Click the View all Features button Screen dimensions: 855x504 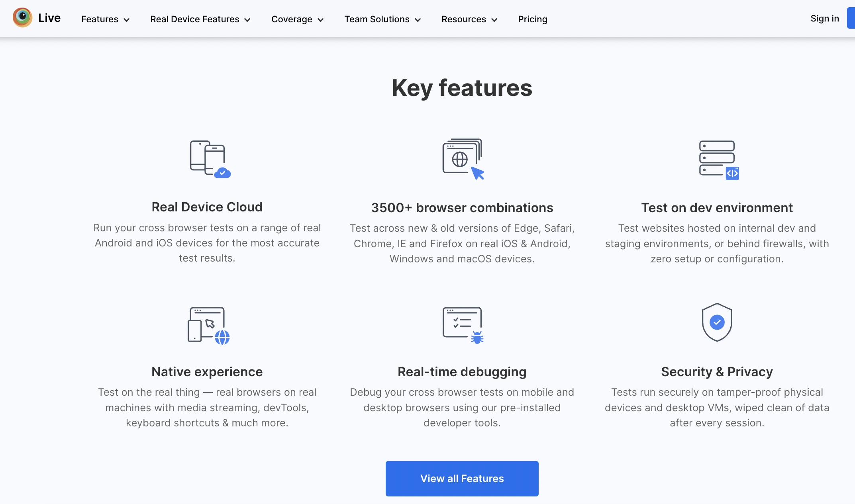coord(462,478)
